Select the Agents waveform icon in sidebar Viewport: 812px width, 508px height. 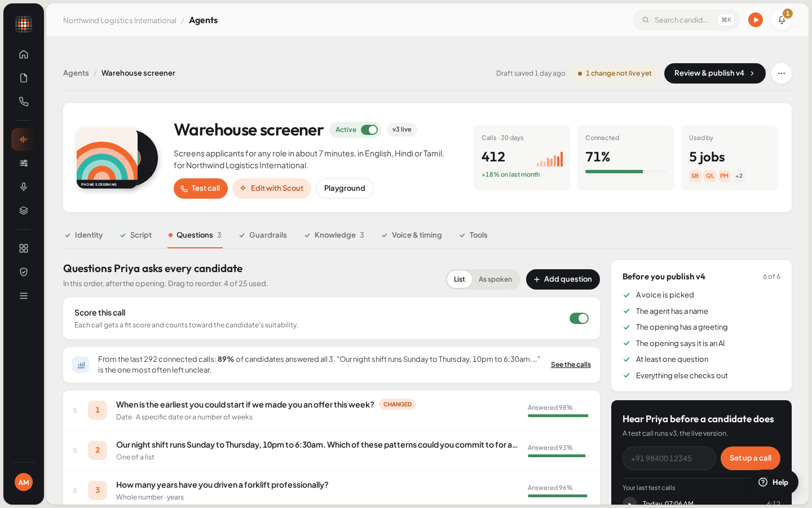(x=24, y=139)
